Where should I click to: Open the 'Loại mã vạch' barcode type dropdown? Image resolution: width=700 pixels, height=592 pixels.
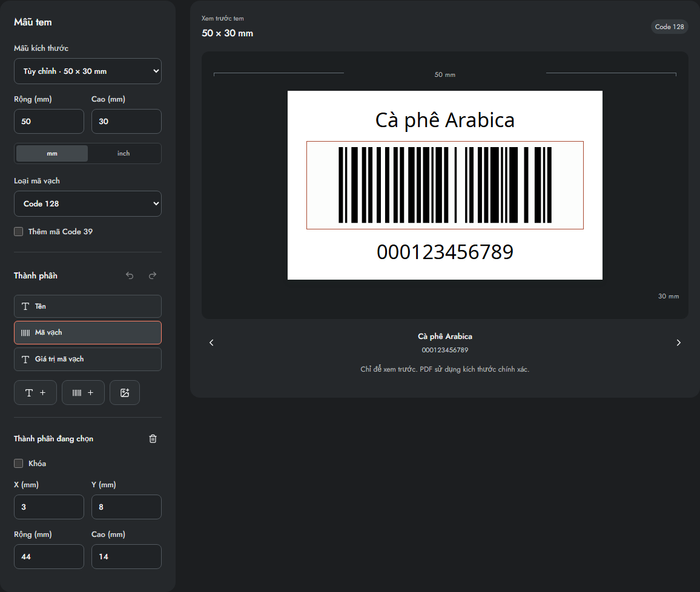pyautogui.click(x=87, y=204)
